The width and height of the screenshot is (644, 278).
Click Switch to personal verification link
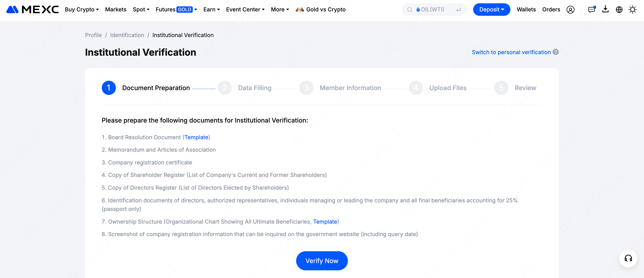511,52
